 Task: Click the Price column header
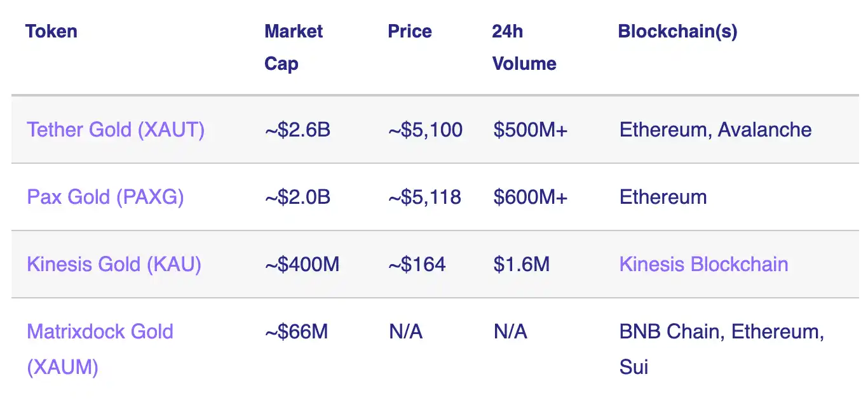410,32
